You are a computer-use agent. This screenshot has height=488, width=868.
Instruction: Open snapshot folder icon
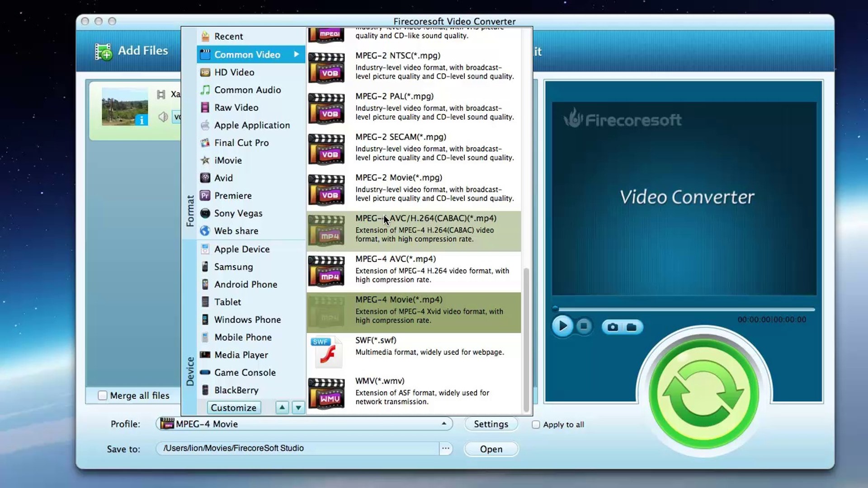coord(632,327)
